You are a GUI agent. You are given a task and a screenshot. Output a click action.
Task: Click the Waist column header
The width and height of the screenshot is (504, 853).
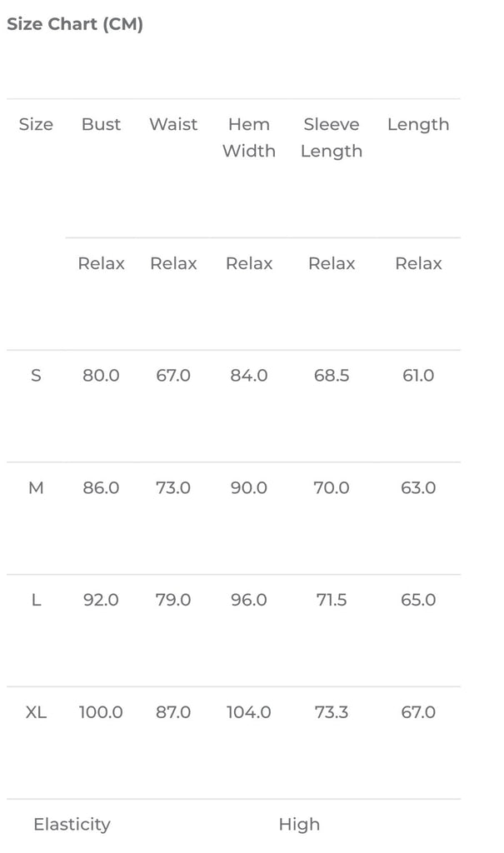[173, 125]
